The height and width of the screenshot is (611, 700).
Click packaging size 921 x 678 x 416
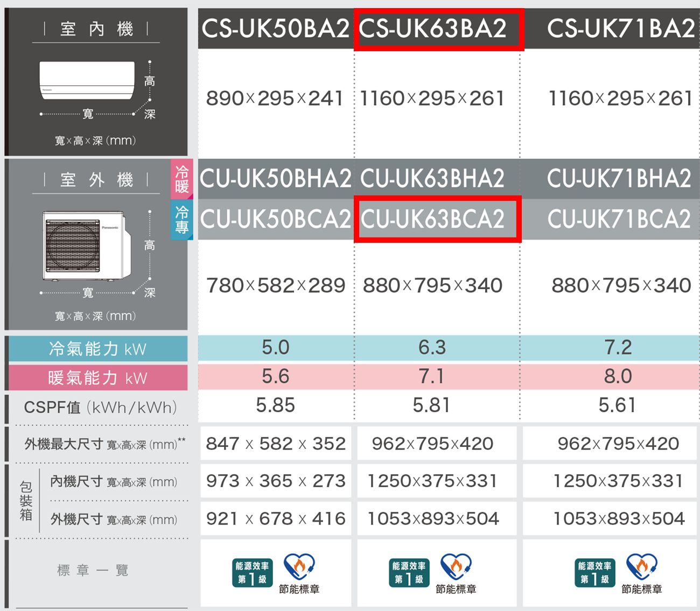pos(276,518)
